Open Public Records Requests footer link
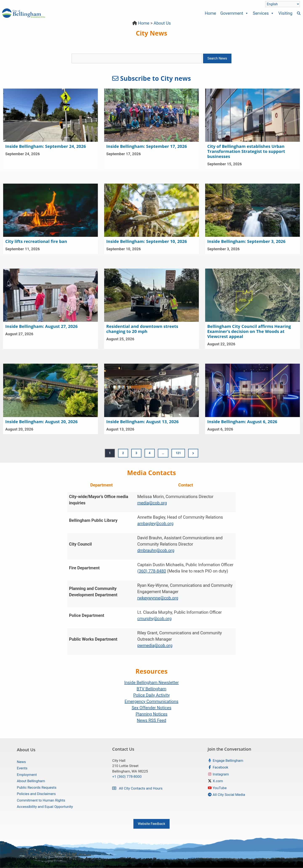Image resolution: width=303 pixels, height=868 pixels. tap(36, 787)
